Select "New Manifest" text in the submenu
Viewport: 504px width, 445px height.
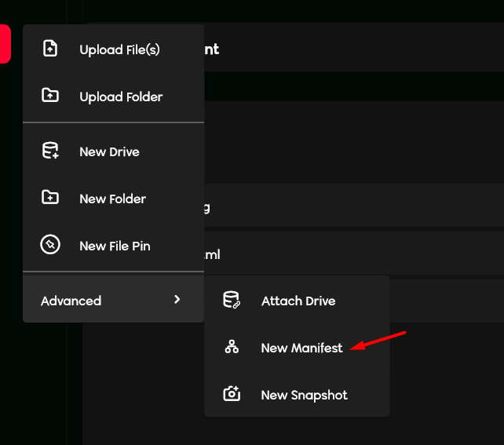coord(301,348)
